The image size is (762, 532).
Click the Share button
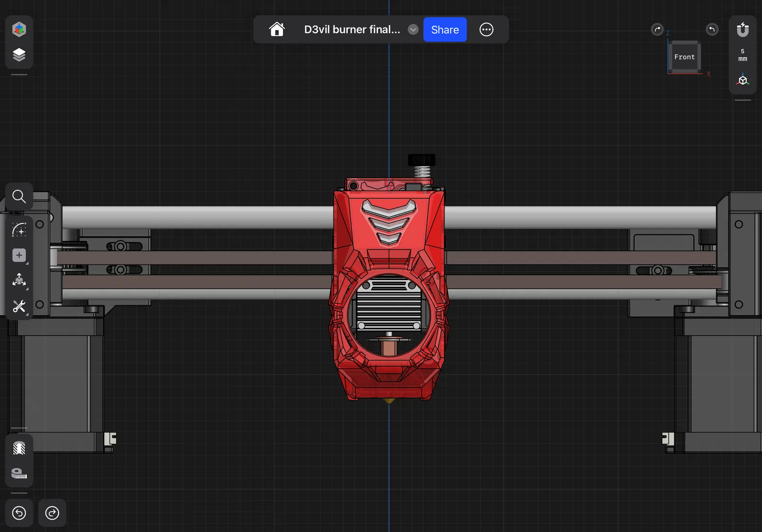[x=445, y=30]
